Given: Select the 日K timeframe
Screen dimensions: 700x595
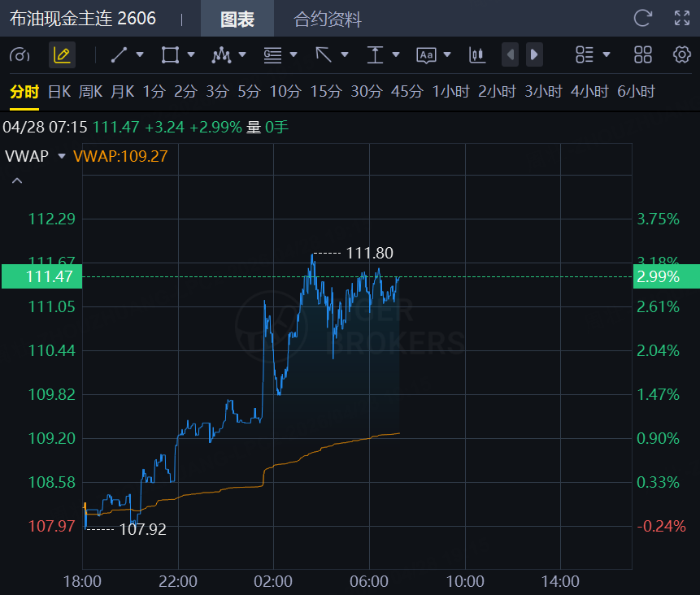Looking at the screenshot, I should pyautogui.click(x=59, y=92).
